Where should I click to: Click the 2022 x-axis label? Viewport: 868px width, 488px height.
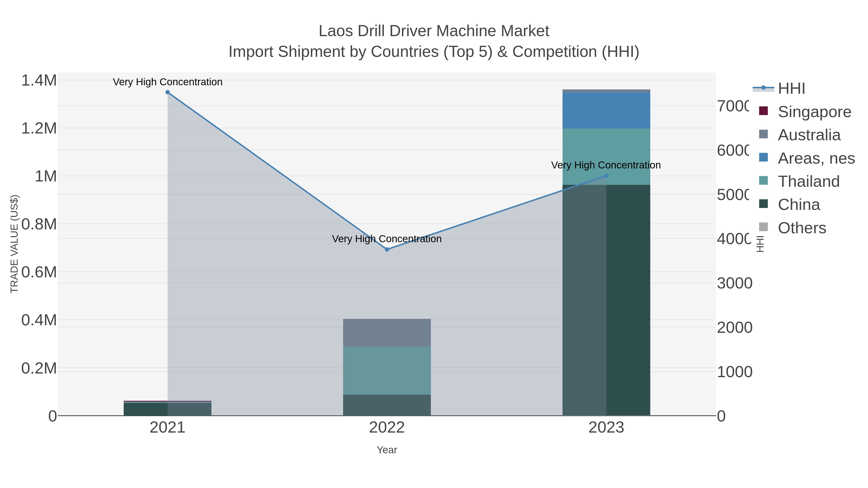[x=387, y=428]
